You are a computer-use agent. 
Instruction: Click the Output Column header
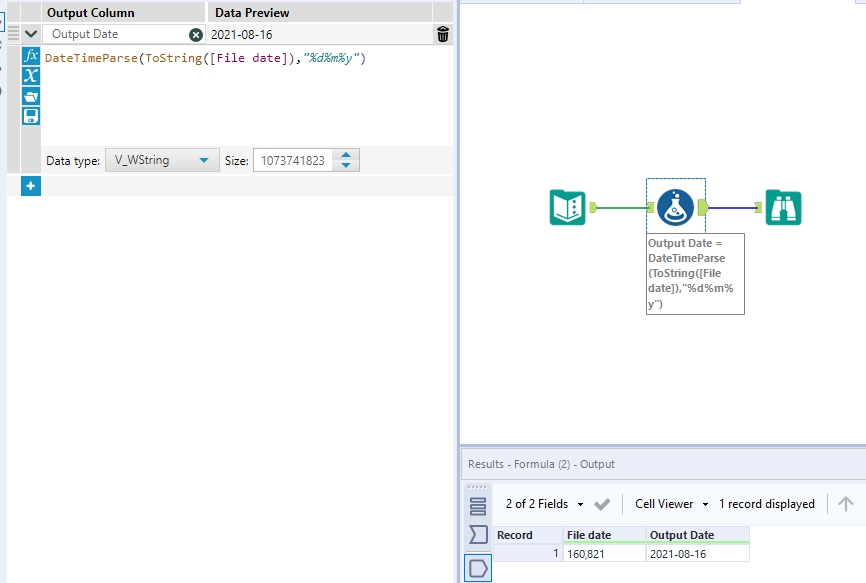93,12
